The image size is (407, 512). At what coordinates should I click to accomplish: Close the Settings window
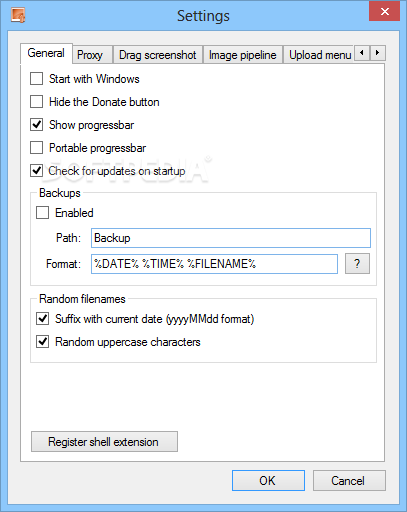(x=384, y=12)
